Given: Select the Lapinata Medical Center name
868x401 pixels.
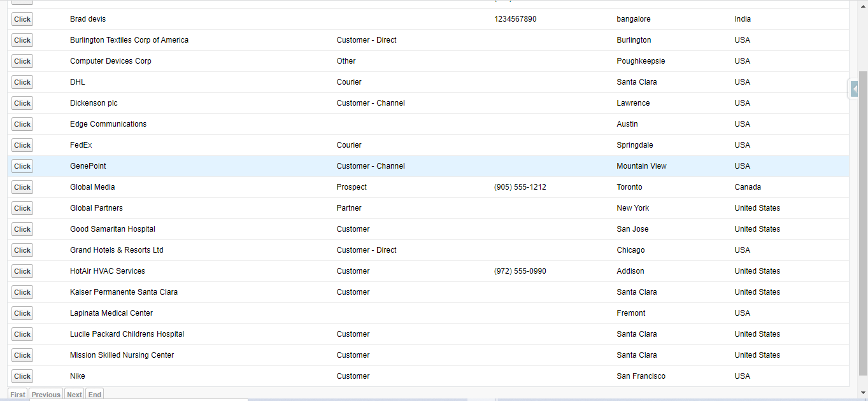Looking at the screenshot, I should 111,313.
